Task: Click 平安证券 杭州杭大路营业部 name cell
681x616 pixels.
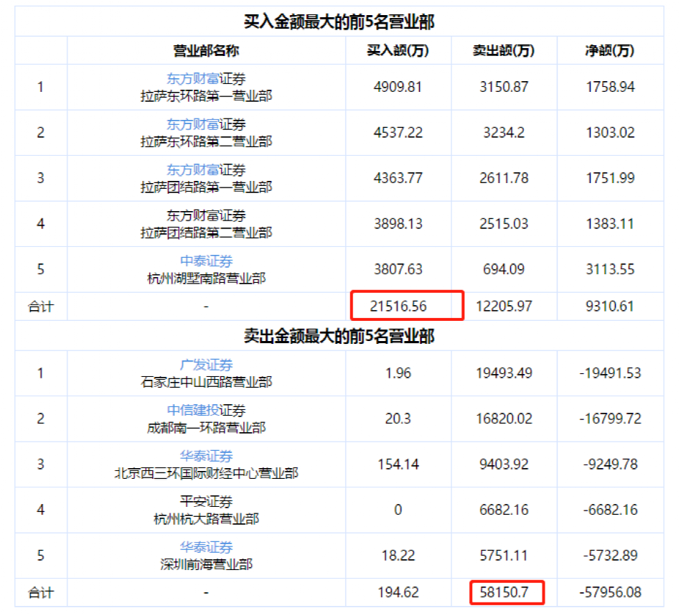Action: 206,510
